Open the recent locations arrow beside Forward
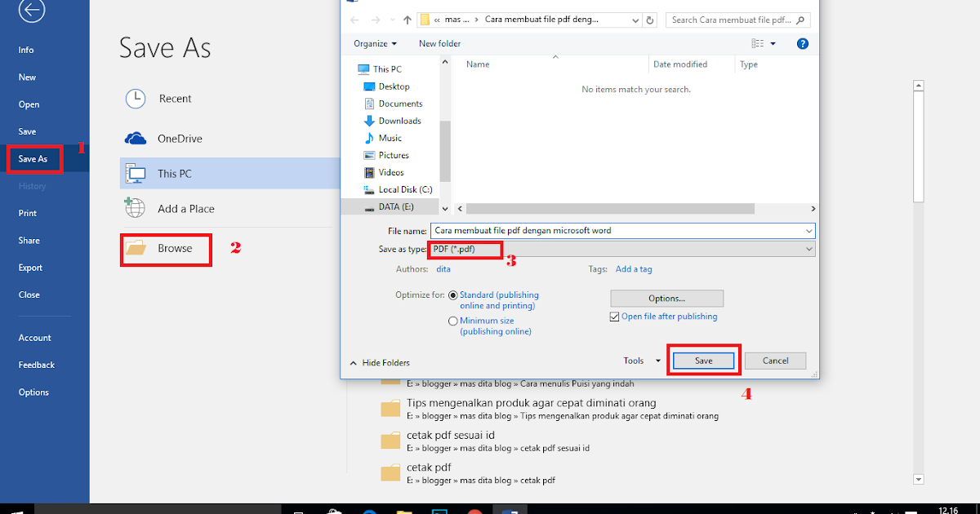This screenshot has height=514, width=980. 391,20
